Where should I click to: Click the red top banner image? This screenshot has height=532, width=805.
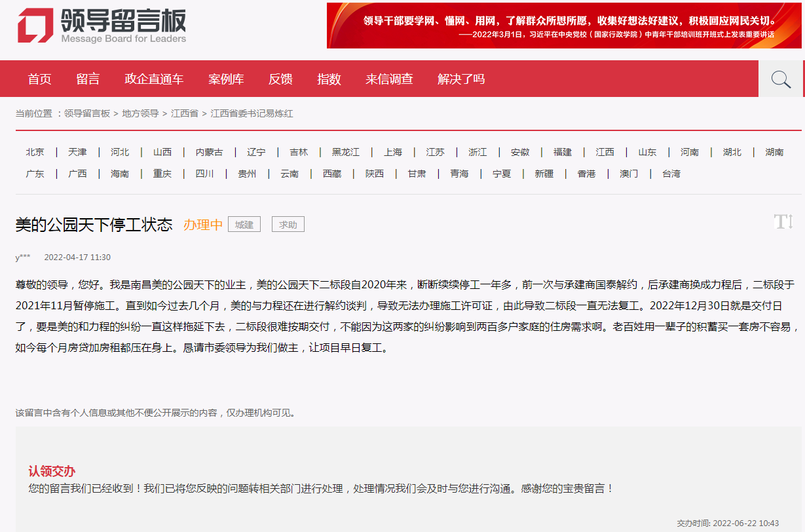click(564, 26)
